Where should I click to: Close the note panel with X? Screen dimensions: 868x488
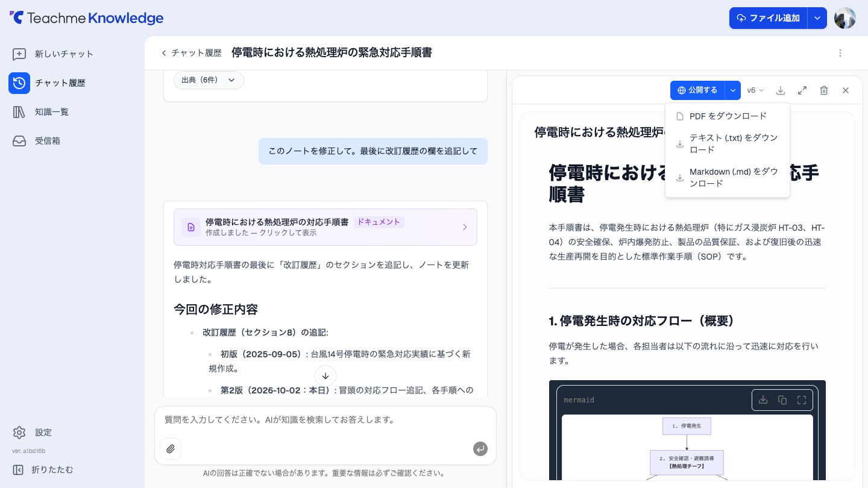point(846,90)
